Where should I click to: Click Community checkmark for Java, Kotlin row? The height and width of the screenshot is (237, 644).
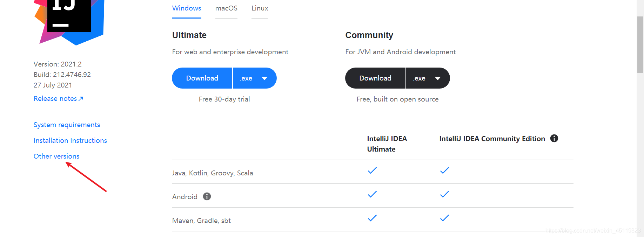click(x=444, y=170)
